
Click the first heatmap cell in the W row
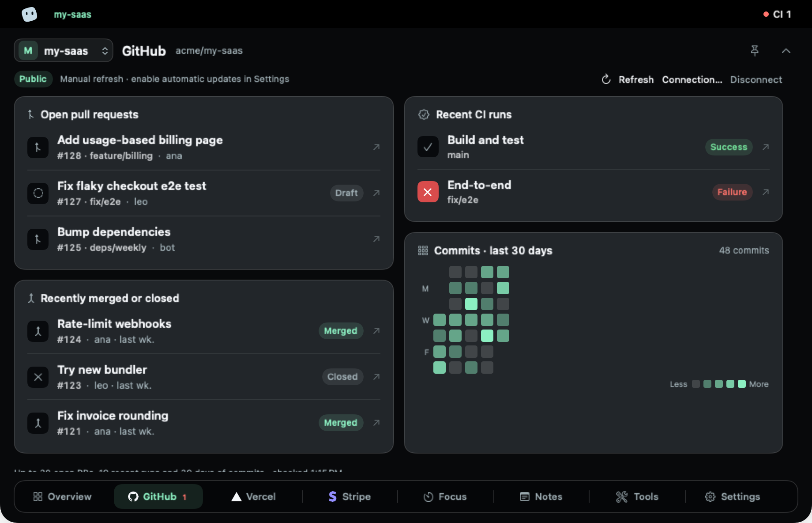pos(440,320)
